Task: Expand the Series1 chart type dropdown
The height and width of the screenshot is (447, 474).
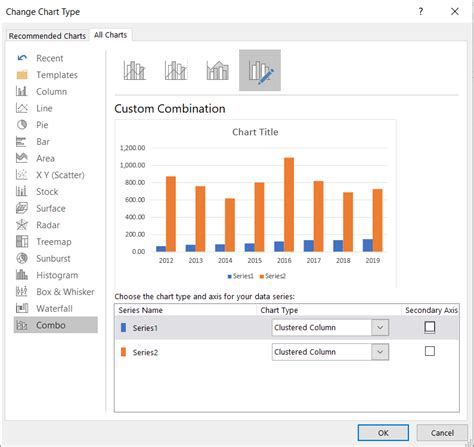Action: (380, 327)
